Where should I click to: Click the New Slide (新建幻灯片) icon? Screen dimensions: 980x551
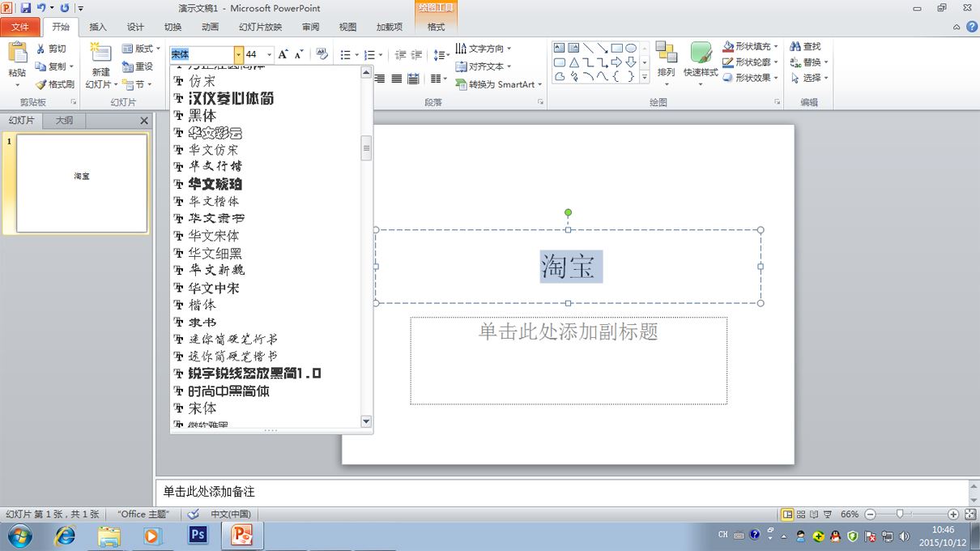100,53
